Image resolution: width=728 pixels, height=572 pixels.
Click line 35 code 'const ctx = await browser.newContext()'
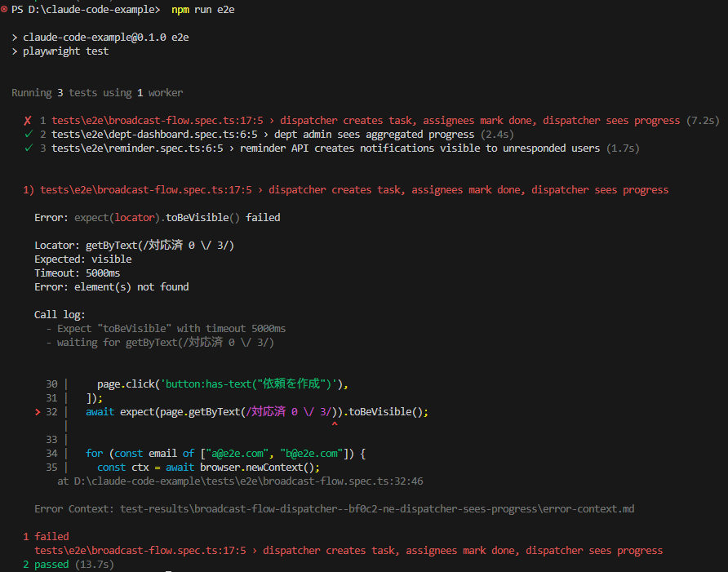(208, 468)
